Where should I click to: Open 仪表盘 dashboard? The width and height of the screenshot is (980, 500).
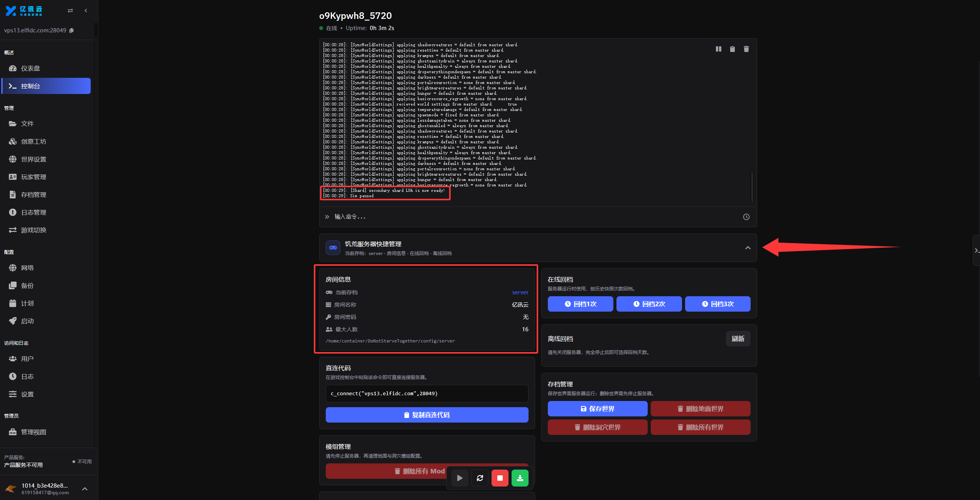[x=46, y=68]
